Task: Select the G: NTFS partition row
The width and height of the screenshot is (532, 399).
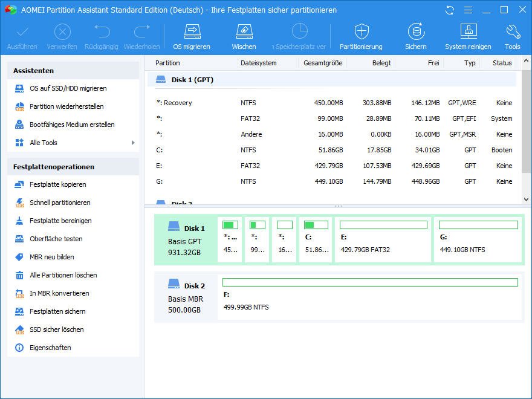Action: click(x=332, y=181)
